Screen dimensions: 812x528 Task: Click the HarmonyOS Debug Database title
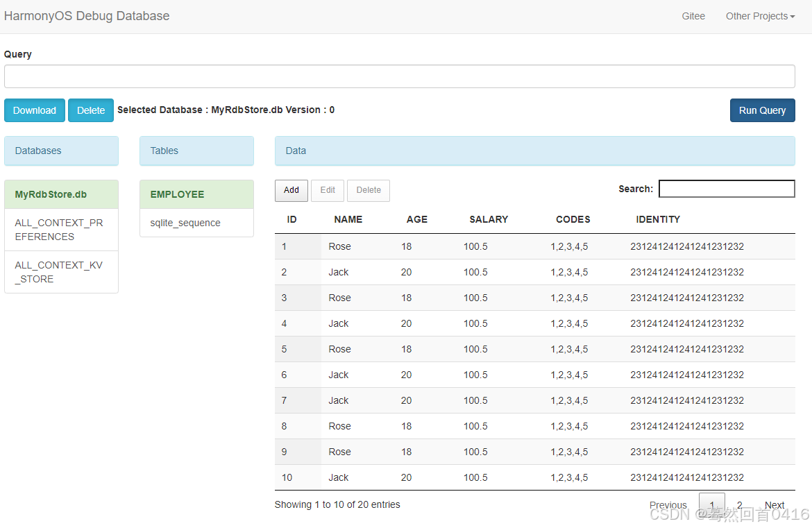point(87,16)
